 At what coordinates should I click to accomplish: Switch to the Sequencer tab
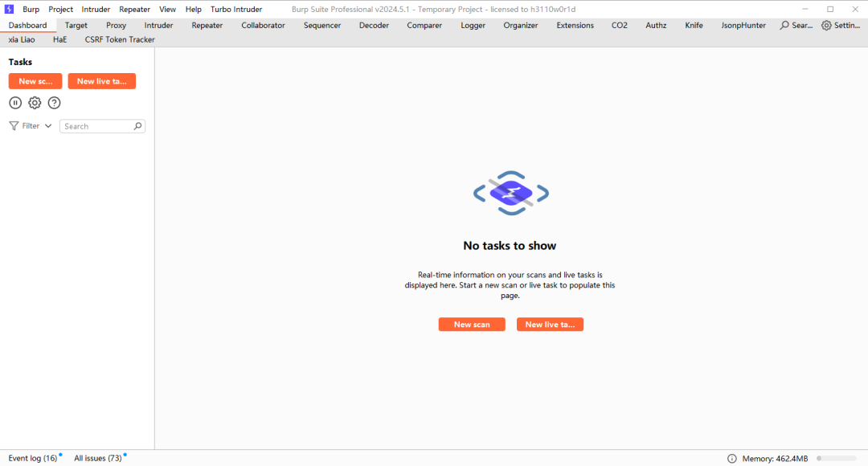coord(322,26)
